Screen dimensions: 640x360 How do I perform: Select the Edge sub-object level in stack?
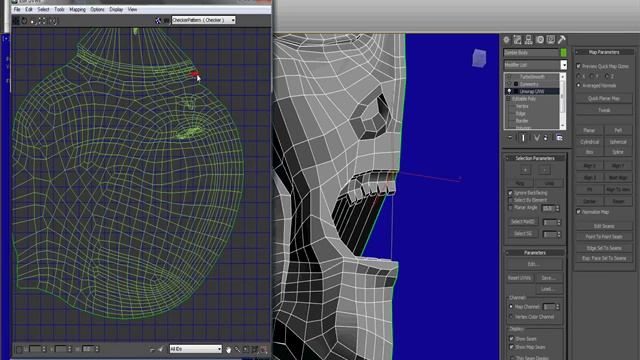click(x=520, y=113)
